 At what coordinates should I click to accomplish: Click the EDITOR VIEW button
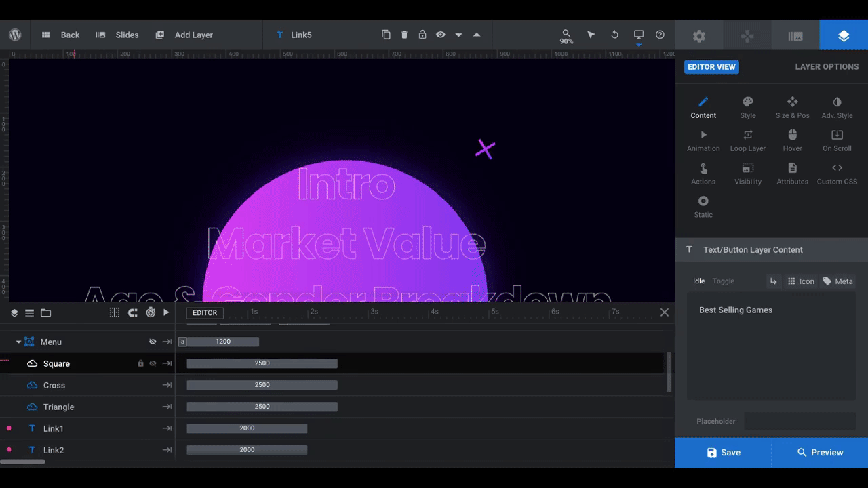tap(711, 67)
